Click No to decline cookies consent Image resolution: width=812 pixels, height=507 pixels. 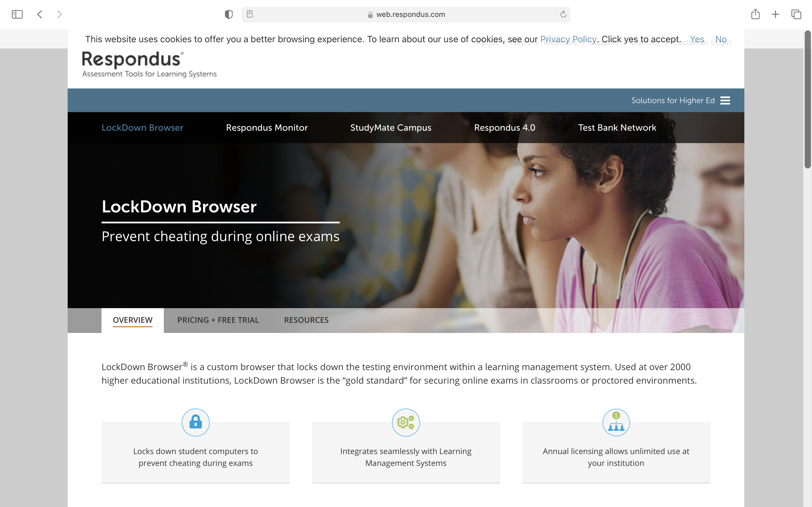click(x=720, y=39)
